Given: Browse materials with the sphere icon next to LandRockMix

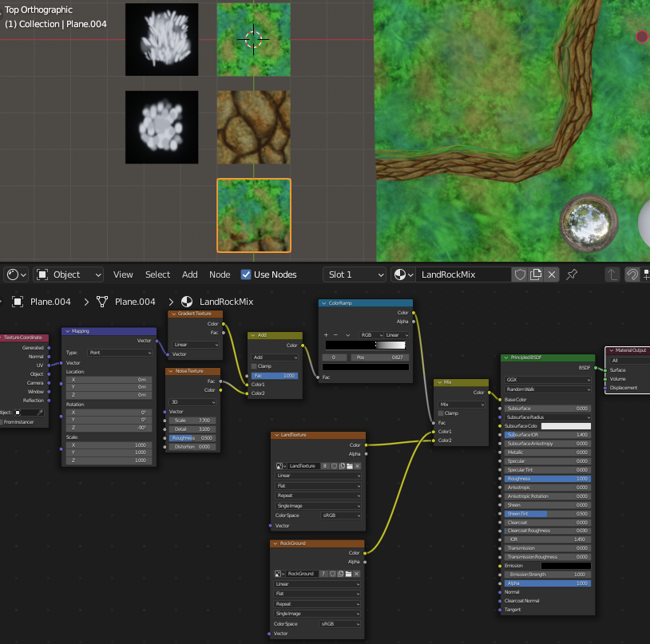Looking at the screenshot, I should 403,275.
